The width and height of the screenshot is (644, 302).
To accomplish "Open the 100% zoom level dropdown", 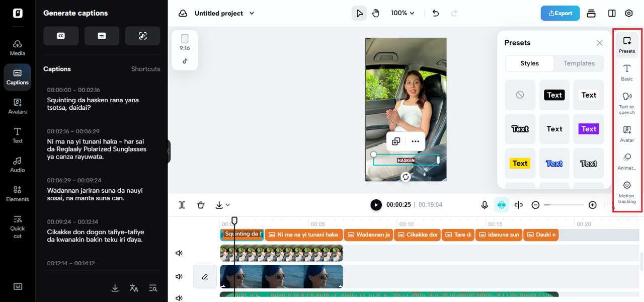I will 403,13.
